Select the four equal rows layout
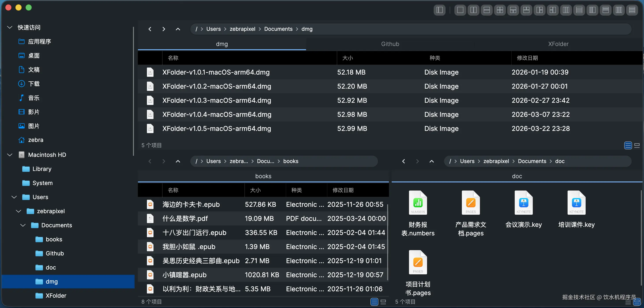 coord(632,10)
